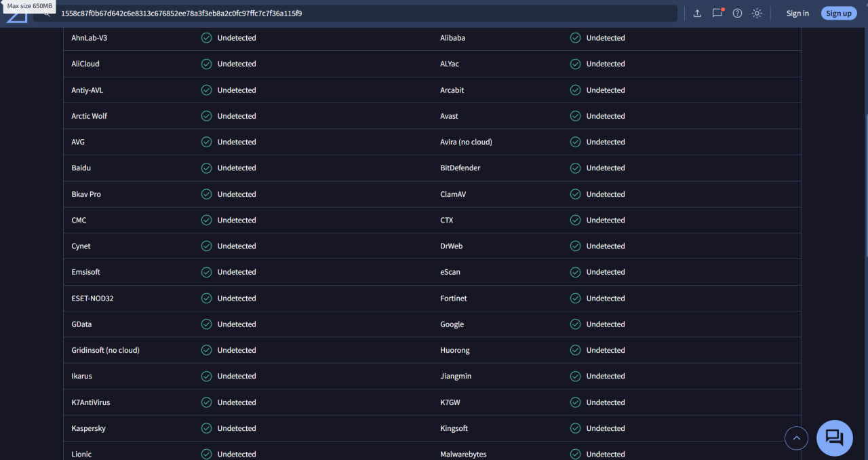
Task: Select the AVG vendor name
Action: (78, 142)
